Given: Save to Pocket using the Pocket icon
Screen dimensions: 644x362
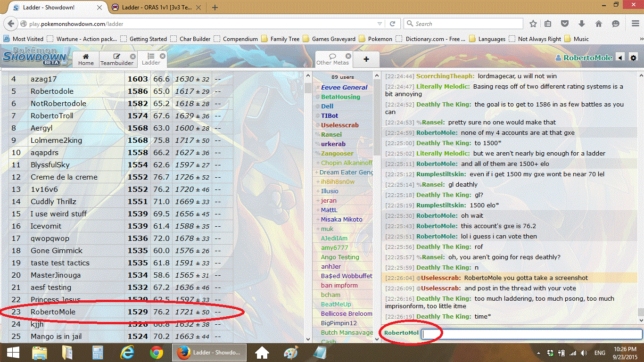Looking at the screenshot, I should (565, 24).
